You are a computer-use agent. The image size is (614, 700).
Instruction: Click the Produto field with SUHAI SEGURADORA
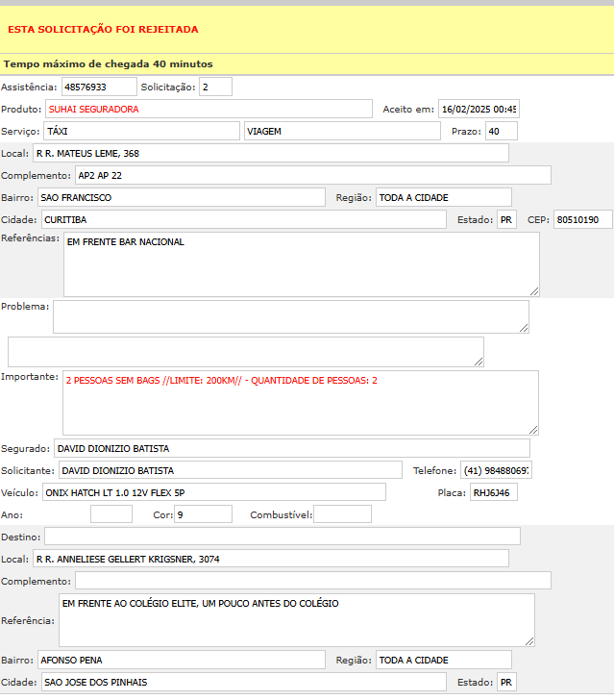209,109
